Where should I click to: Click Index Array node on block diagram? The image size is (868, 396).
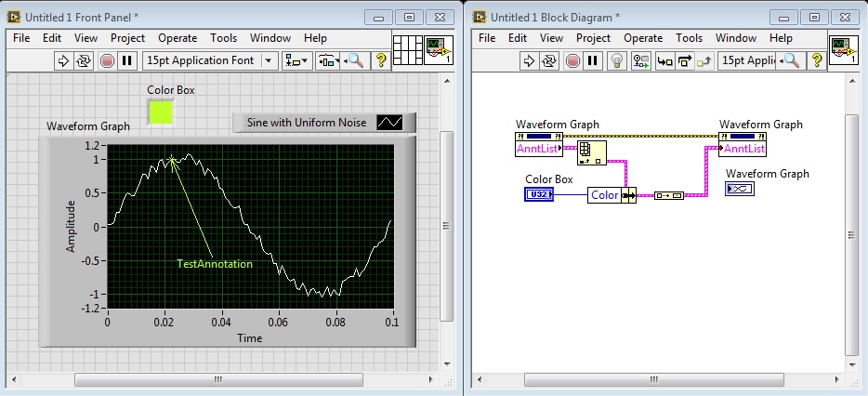(x=591, y=152)
